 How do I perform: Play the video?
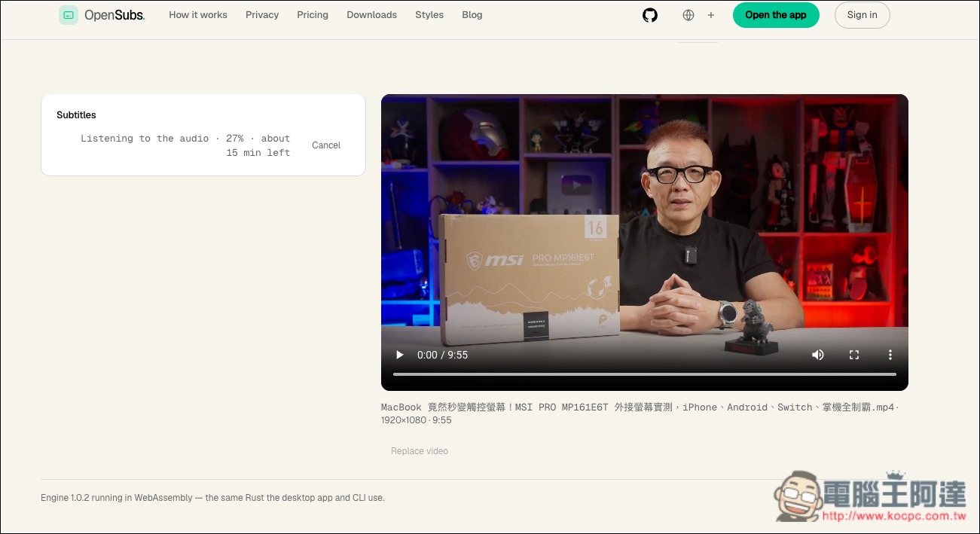click(400, 355)
